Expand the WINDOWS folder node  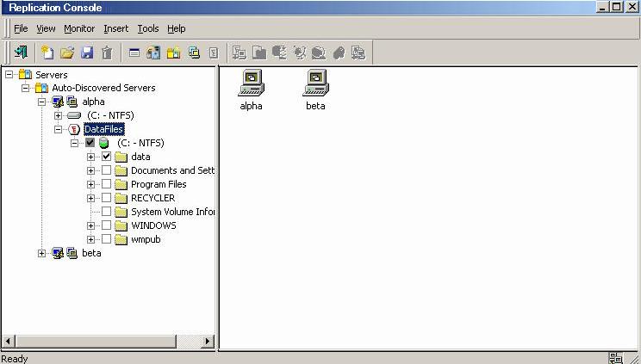90,225
